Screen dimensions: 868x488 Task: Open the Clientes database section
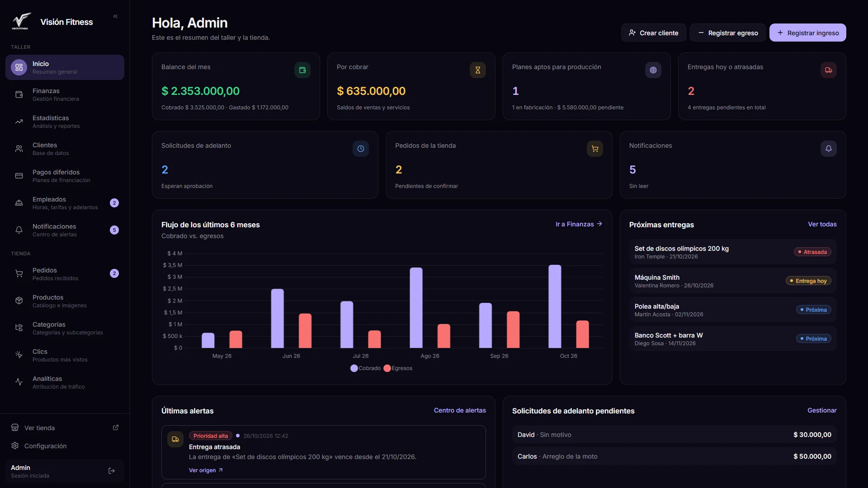click(x=65, y=149)
